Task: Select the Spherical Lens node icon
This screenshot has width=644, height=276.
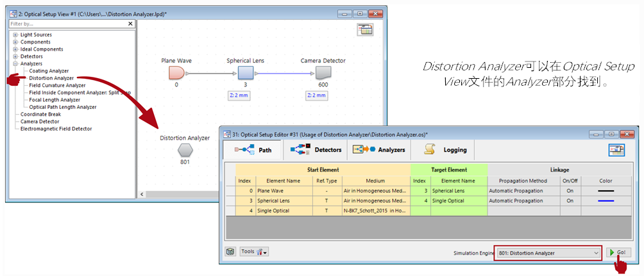Action: tap(245, 74)
